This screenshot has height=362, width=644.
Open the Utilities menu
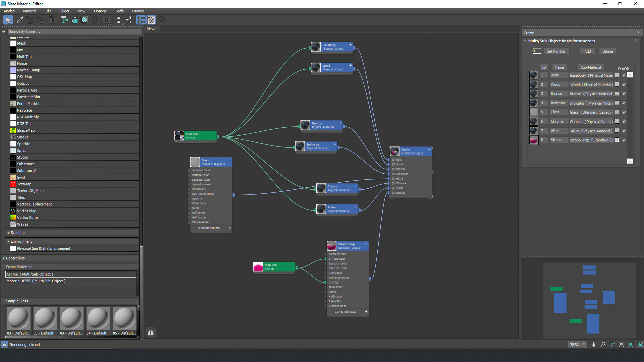138,11
